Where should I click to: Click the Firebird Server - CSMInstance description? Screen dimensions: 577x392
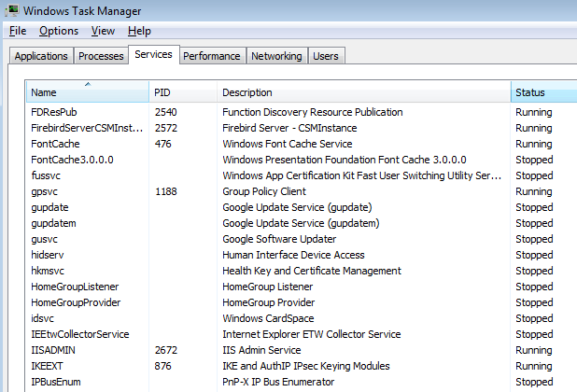point(289,128)
